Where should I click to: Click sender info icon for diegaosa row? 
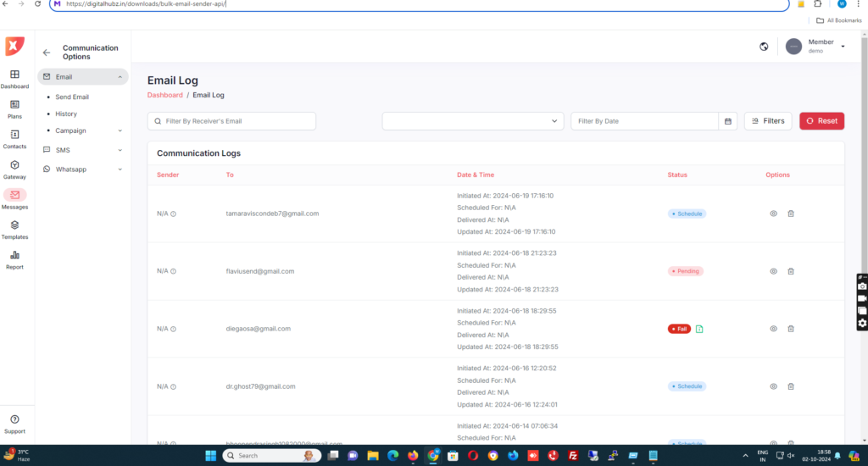(173, 329)
